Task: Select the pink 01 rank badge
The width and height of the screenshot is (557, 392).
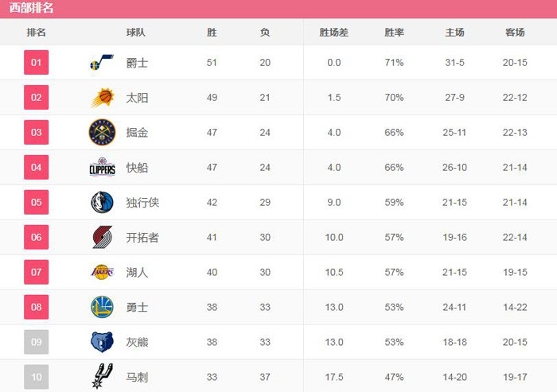Action: point(37,63)
